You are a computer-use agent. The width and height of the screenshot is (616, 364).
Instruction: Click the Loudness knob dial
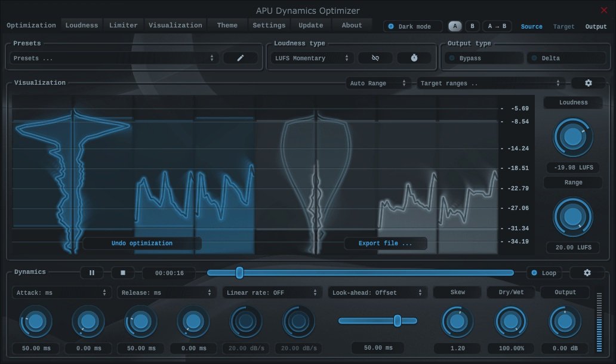[x=573, y=137]
